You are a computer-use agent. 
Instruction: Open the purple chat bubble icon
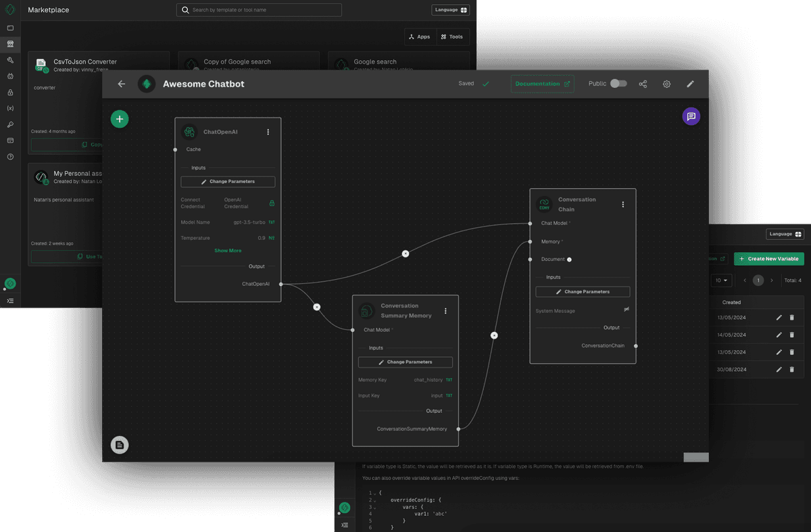click(x=691, y=116)
